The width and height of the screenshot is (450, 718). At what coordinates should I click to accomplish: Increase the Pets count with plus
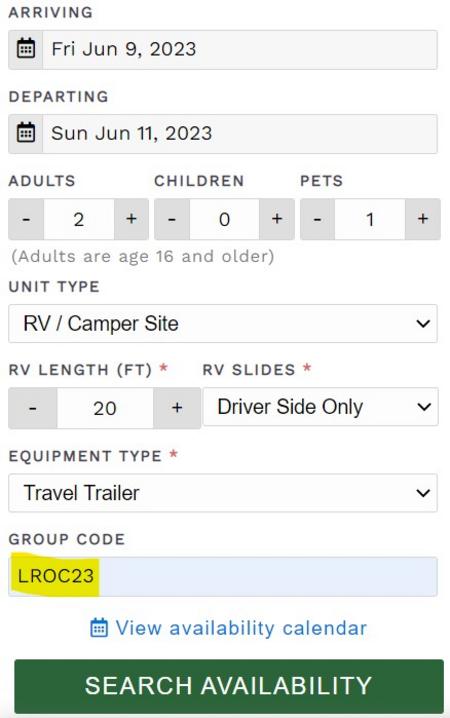(423, 219)
